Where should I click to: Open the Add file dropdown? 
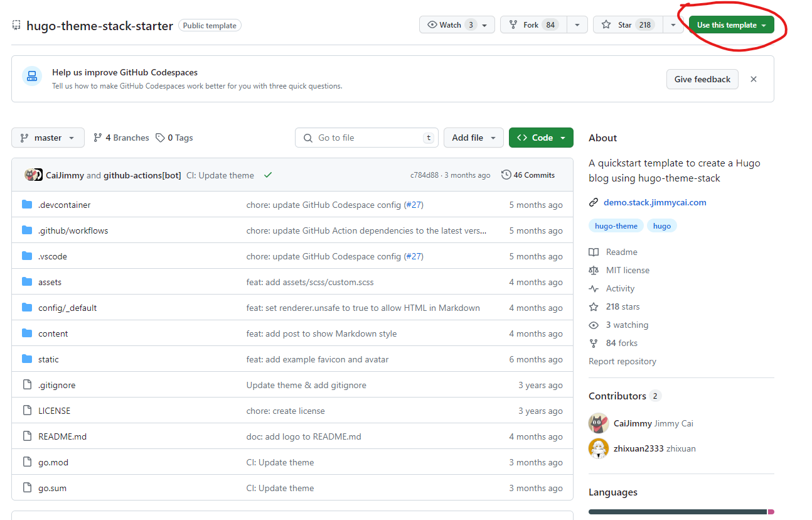pyautogui.click(x=474, y=138)
